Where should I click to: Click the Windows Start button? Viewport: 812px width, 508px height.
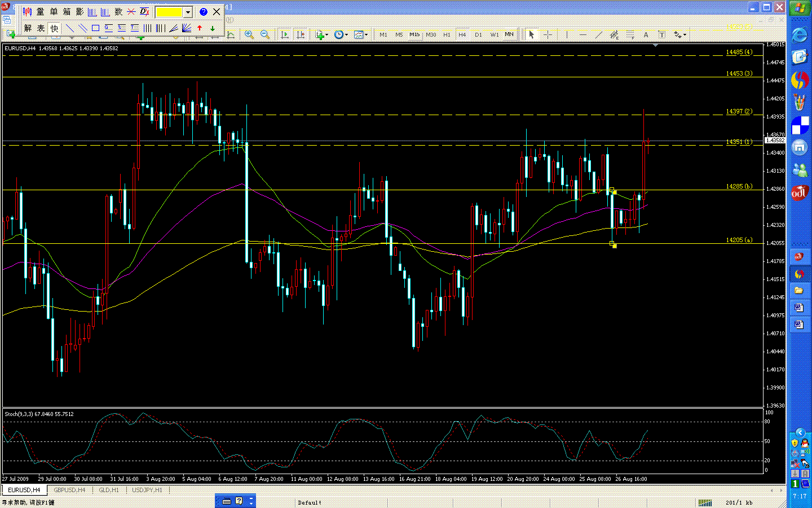pos(800,8)
